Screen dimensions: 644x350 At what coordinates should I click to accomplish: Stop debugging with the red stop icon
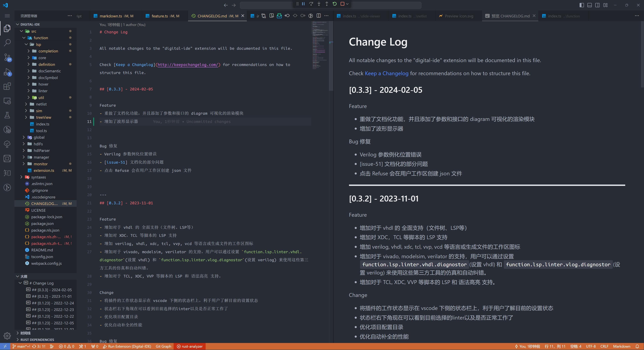coord(343,4)
